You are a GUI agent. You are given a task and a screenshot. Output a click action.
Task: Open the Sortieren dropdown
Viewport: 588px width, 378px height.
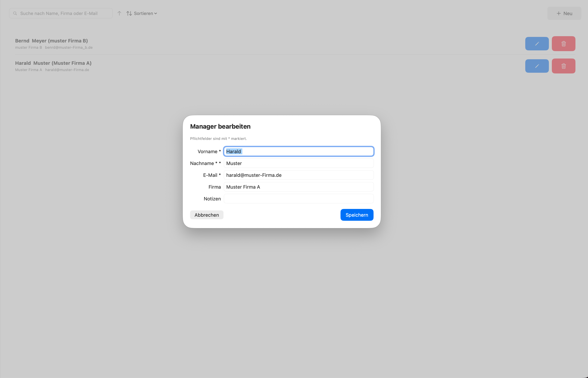(144, 13)
